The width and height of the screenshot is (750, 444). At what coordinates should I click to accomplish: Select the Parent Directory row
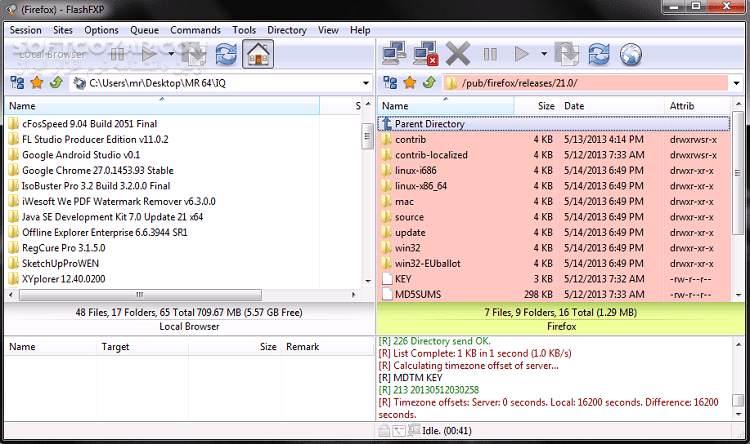pyautogui.click(x=554, y=124)
